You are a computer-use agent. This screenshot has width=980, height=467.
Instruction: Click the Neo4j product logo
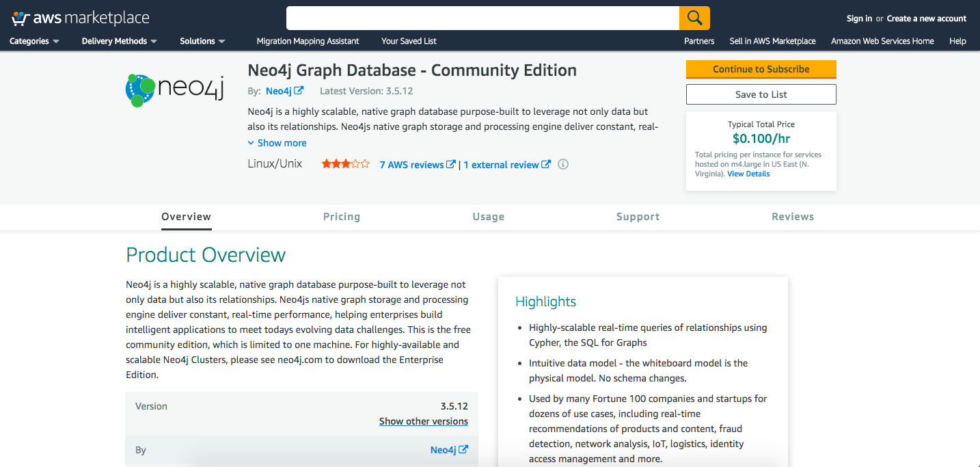pyautogui.click(x=175, y=90)
